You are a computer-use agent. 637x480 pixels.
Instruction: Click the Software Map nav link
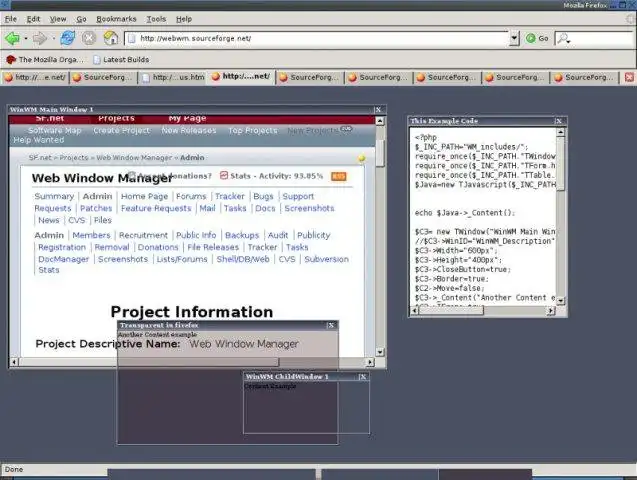click(x=54, y=131)
